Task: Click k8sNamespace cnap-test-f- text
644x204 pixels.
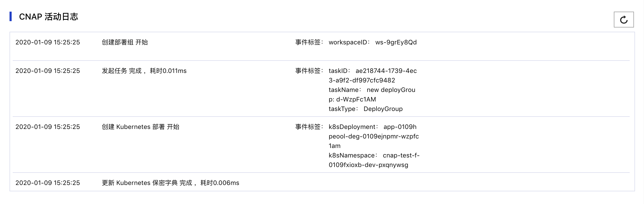Action: coord(374,155)
